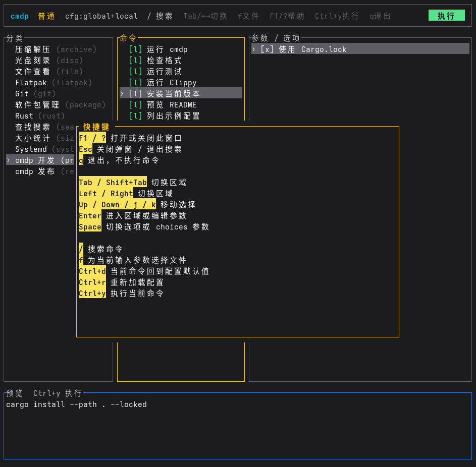
Task: Click the F1 / ? shortcut key
Action: click(x=92, y=138)
